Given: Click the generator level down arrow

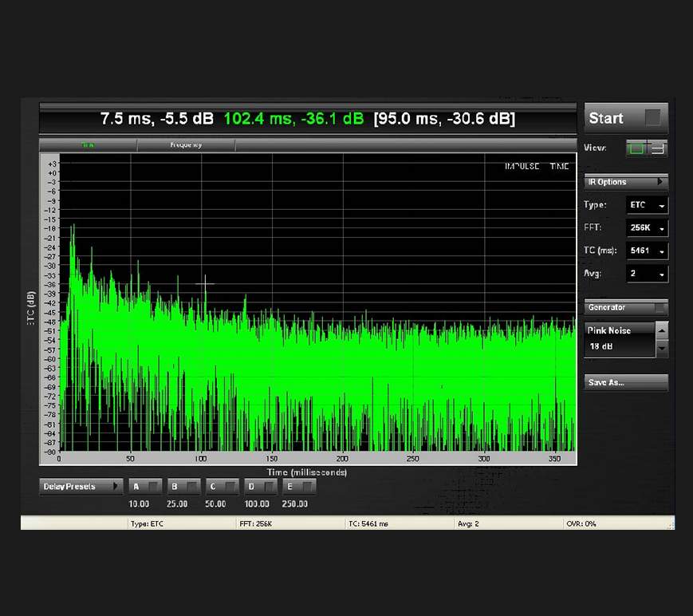Looking at the screenshot, I should tap(662, 349).
